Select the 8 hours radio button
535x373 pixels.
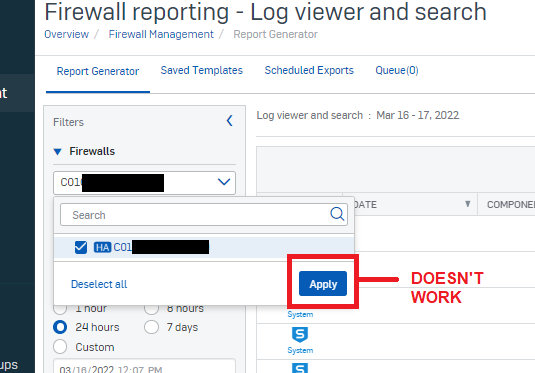click(151, 309)
